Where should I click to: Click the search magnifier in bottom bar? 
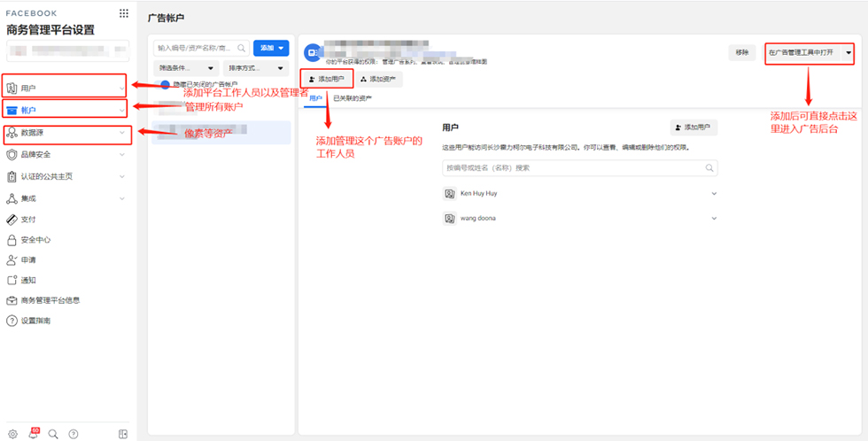pyautogui.click(x=53, y=434)
